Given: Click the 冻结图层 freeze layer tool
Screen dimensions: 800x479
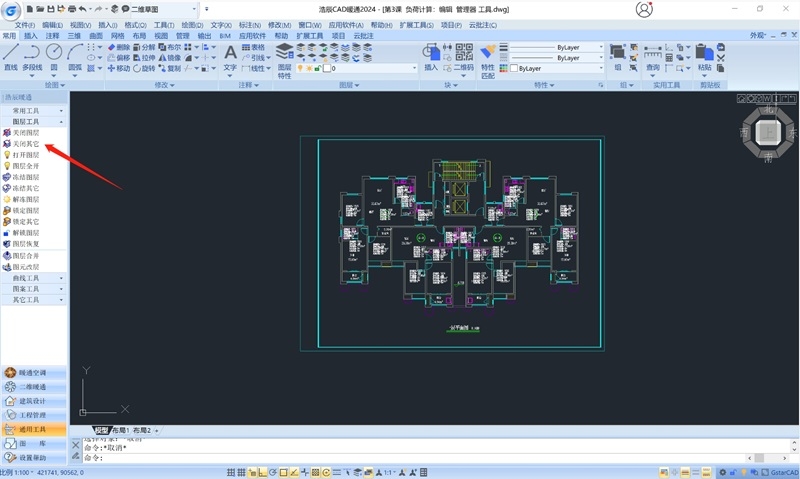Looking at the screenshot, I should [x=26, y=177].
